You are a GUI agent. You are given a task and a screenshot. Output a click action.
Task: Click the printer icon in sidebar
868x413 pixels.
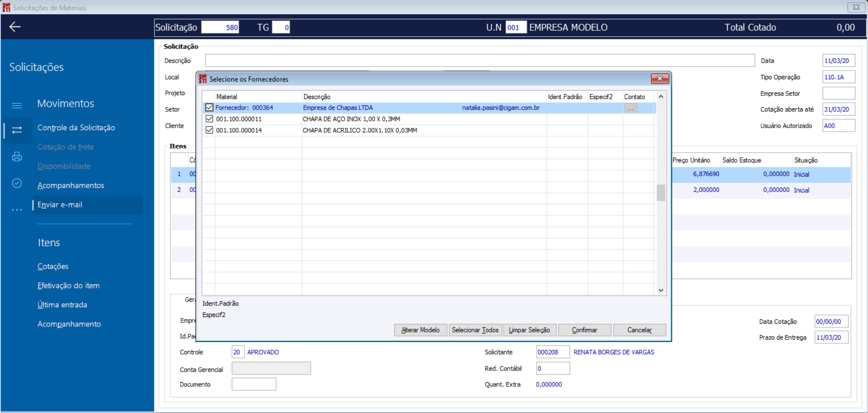17,157
